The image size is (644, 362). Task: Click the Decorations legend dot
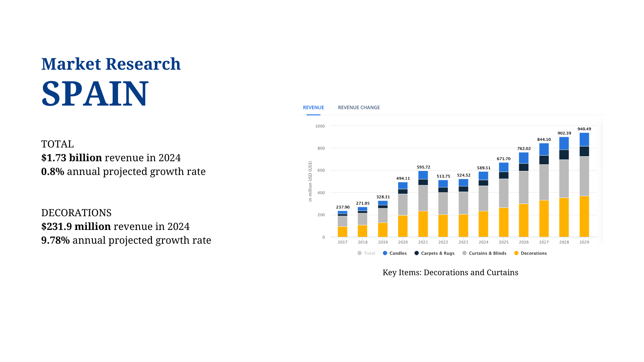click(517, 253)
